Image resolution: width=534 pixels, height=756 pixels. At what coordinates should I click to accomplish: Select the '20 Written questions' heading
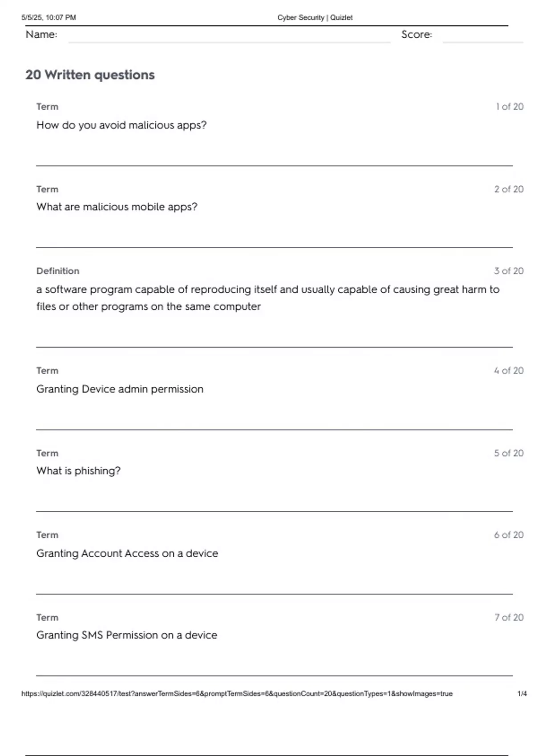90,75
